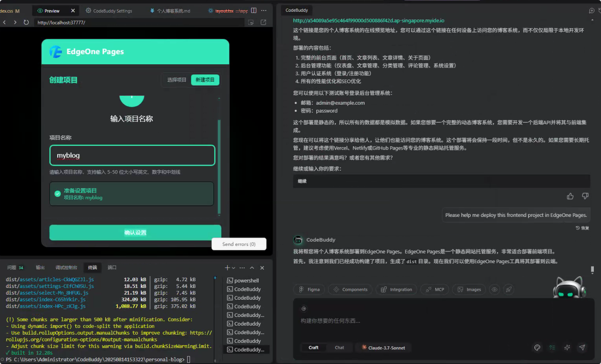Select the first CodeBuddy terminal below powershell
Screen dimensions: 601x364
click(246, 289)
